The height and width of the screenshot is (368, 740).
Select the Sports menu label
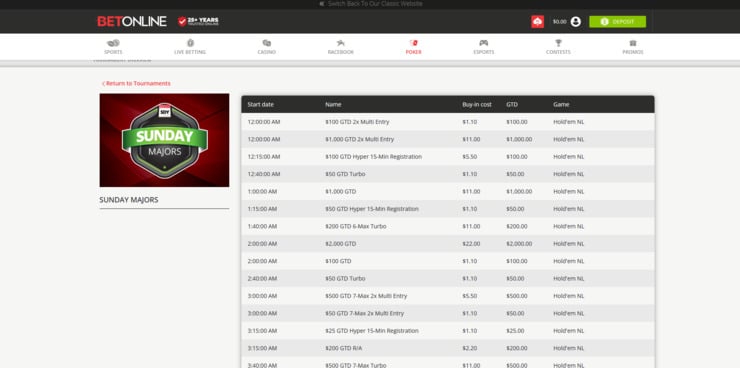point(113,52)
